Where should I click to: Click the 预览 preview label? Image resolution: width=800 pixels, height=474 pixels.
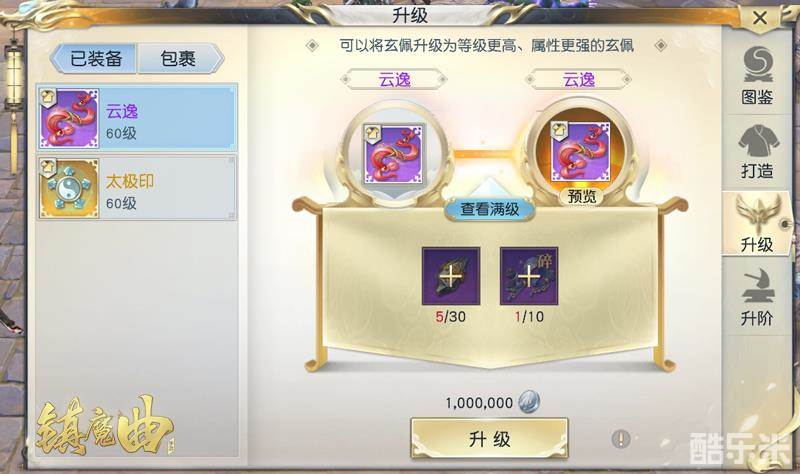pyautogui.click(x=581, y=196)
